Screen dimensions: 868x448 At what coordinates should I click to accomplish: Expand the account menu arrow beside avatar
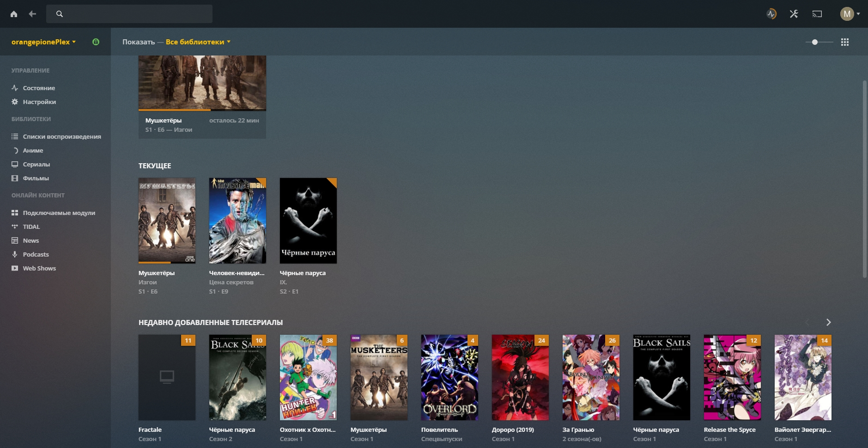click(x=858, y=14)
